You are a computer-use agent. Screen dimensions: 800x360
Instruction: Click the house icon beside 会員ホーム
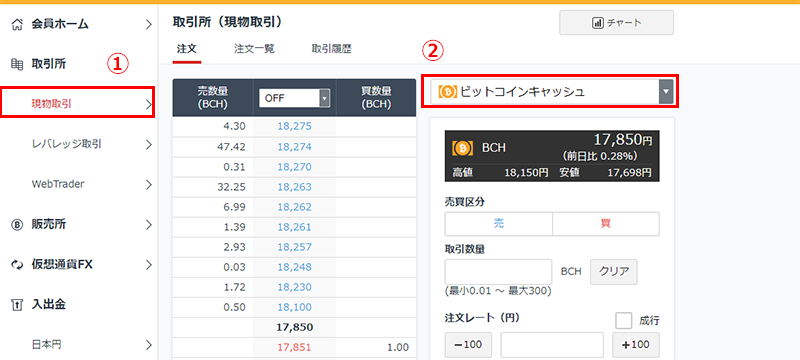pos(17,24)
